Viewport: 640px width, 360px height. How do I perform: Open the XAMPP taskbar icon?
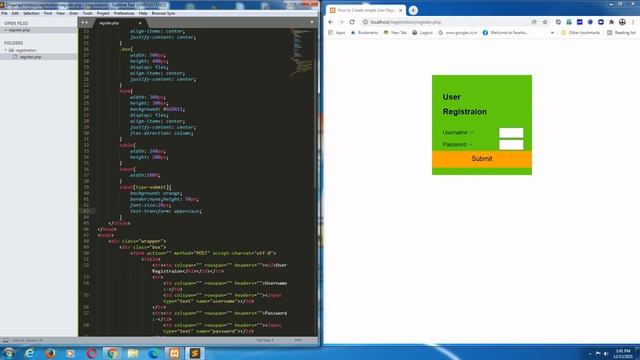[174, 353]
